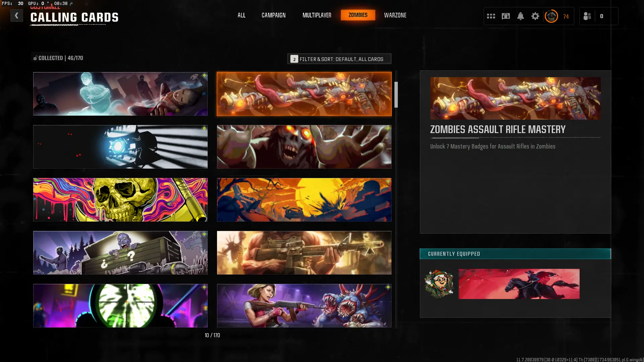
Task: Open the settings gear icon
Action: pyautogui.click(x=535, y=16)
